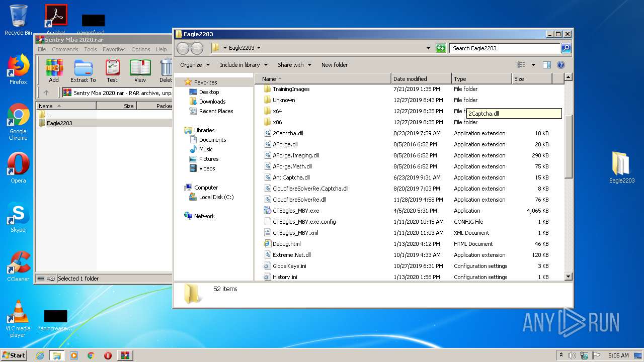Open Share with dropdown
Screen dimensions: 644x362
pyautogui.click(x=294, y=65)
